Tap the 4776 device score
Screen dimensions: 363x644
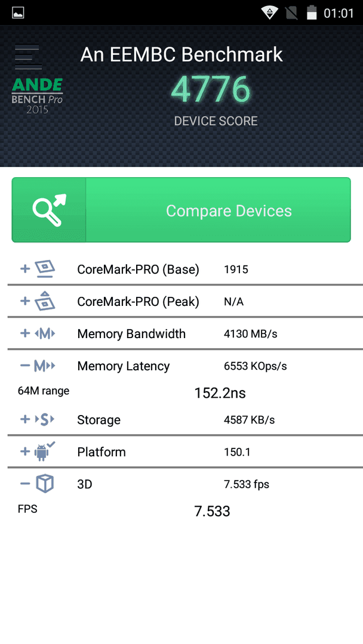[211, 89]
